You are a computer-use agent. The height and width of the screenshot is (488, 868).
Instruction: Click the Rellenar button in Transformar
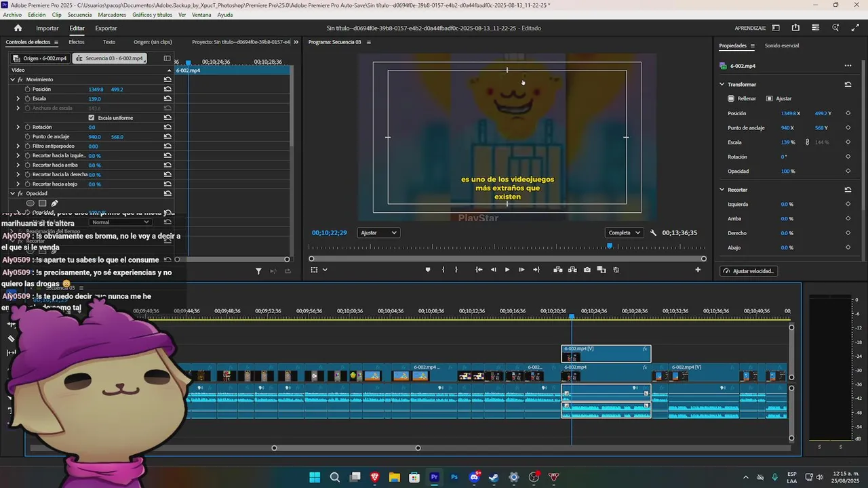(x=741, y=98)
